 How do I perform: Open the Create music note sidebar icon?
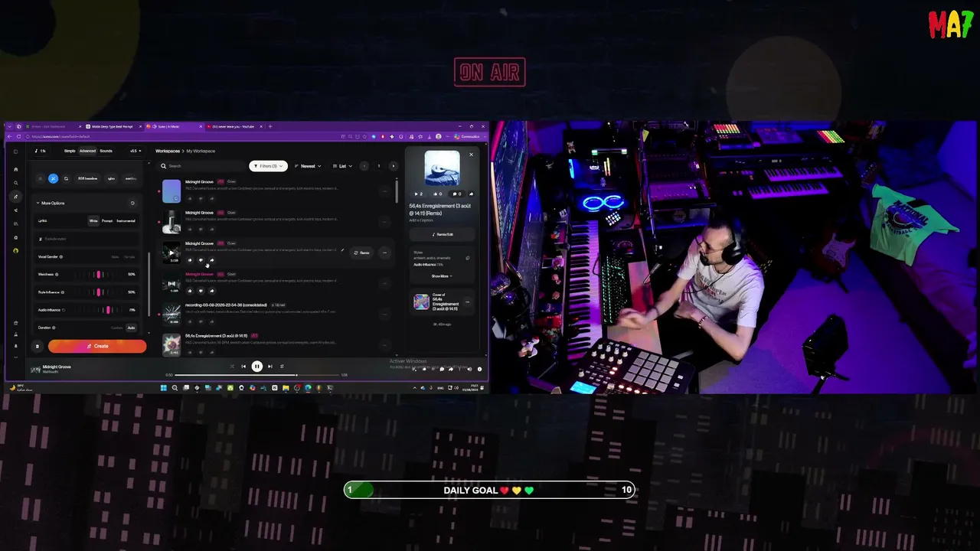pos(16,197)
